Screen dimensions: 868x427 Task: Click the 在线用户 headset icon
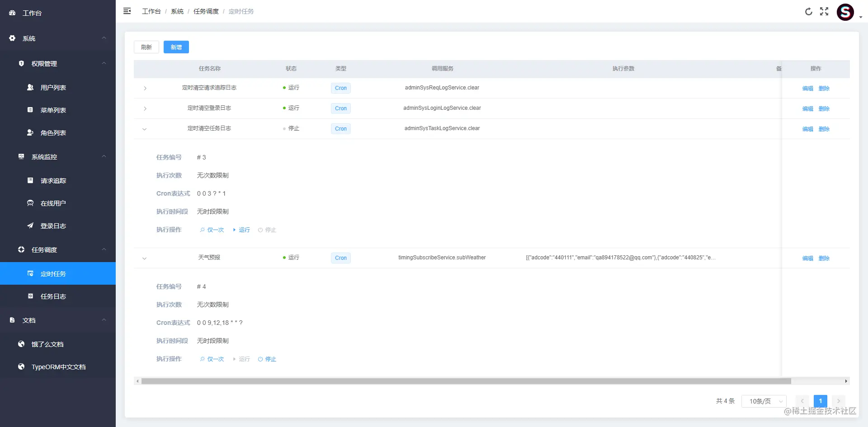[x=30, y=203]
